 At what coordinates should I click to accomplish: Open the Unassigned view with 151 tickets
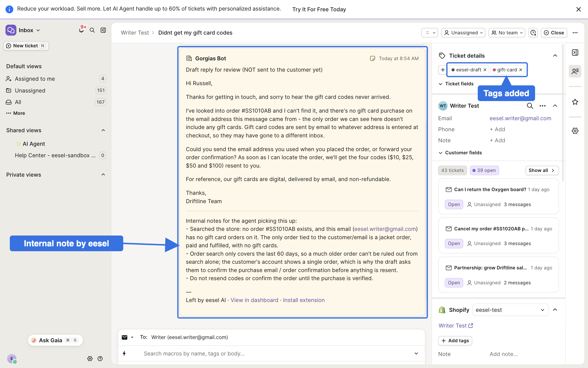56,91
